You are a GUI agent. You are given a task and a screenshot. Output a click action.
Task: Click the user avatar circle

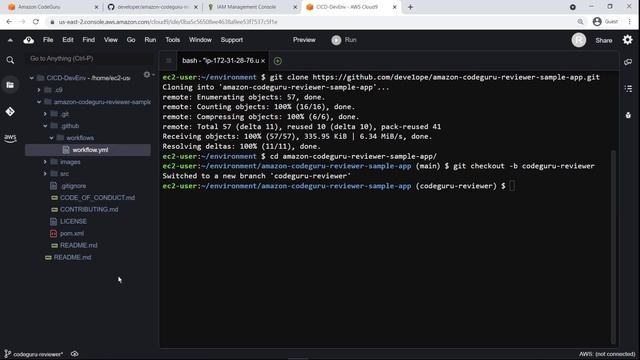[x=579, y=40]
